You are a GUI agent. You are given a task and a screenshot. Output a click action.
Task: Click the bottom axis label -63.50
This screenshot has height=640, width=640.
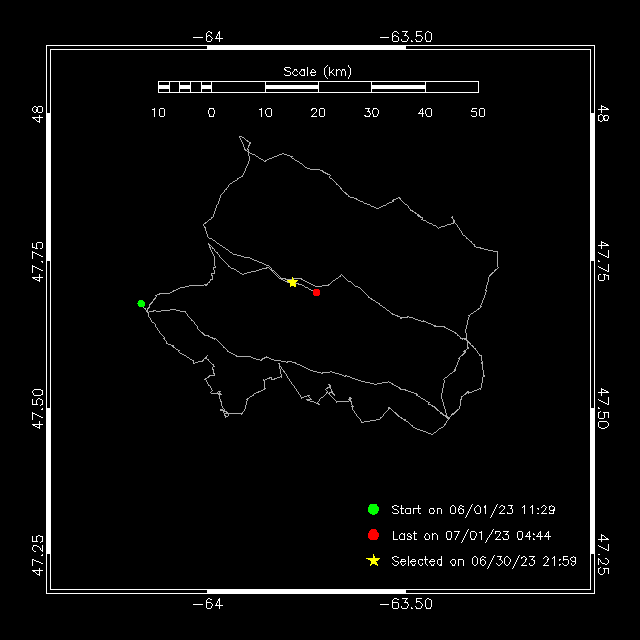click(x=406, y=604)
